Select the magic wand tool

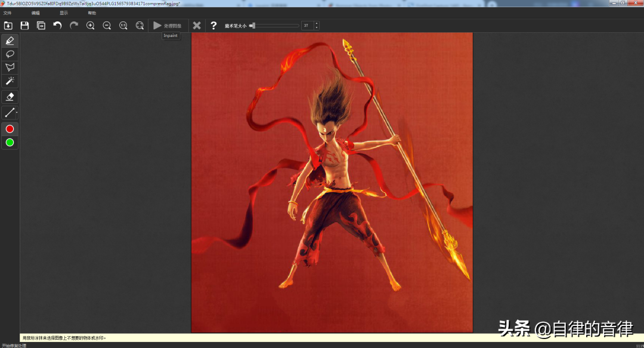[10, 81]
